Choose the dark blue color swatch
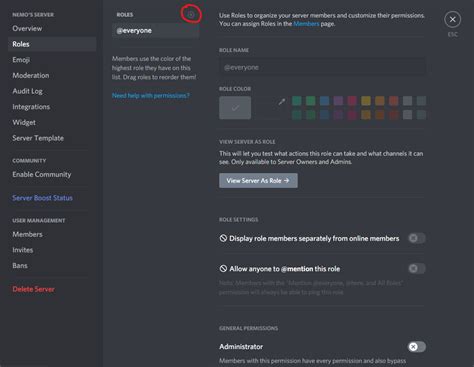Screen dimensions: 474x367 click(x=324, y=115)
